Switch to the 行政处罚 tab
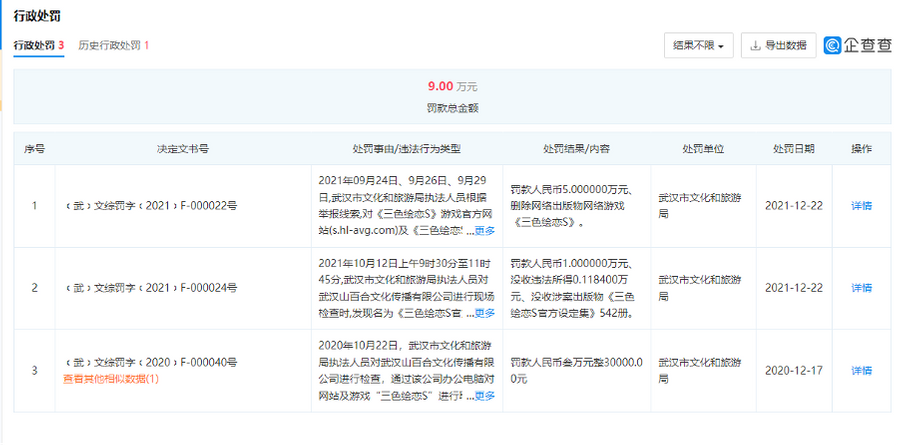Screen dimensions: 900x446 [38, 46]
